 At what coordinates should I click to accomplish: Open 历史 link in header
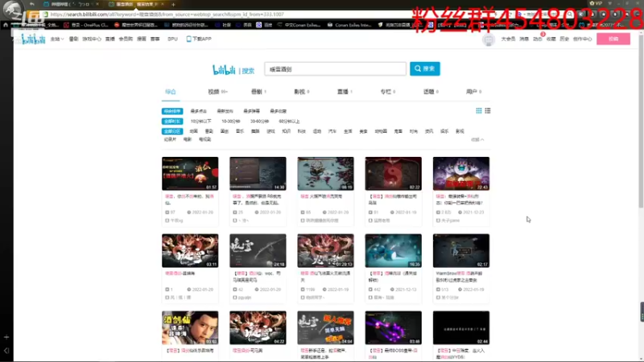pos(564,39)
